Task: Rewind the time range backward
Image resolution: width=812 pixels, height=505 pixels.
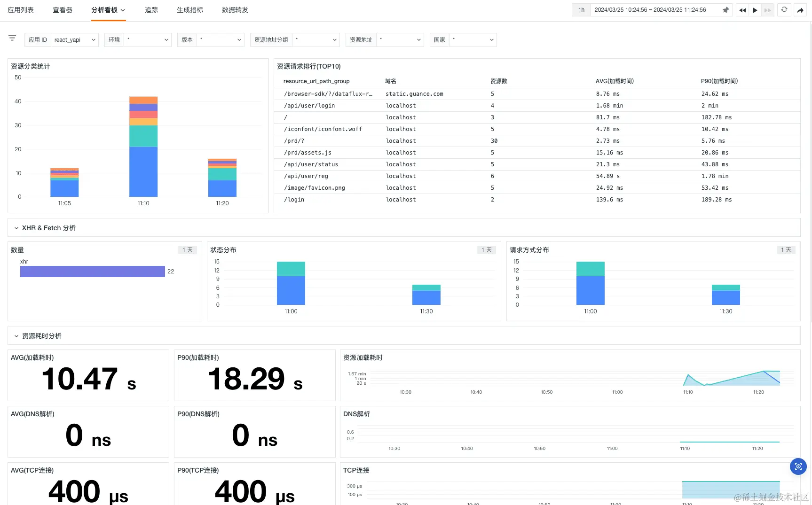Action: 742,10
